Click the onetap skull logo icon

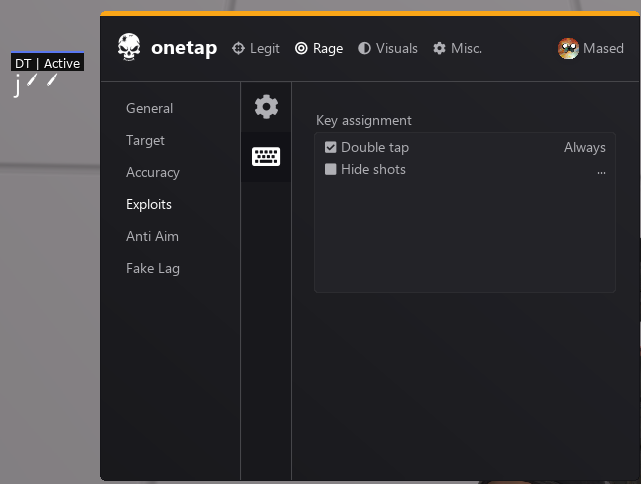click(x=129, y=47)
